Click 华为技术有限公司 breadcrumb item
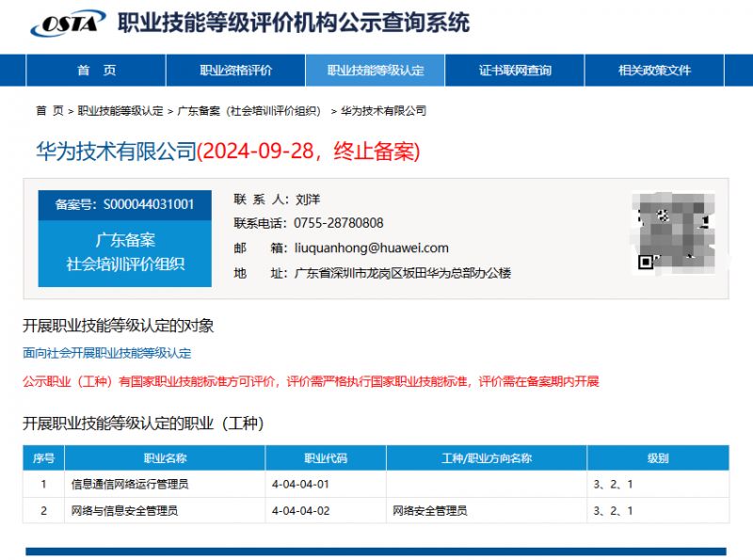The height and width of the screenshot is (560, 753). 383,111
